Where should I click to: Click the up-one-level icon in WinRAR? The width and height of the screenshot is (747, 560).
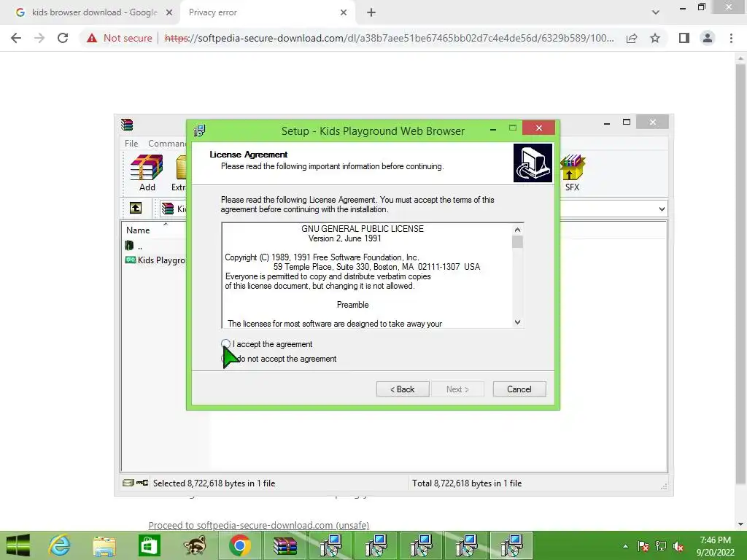point(136,208)
